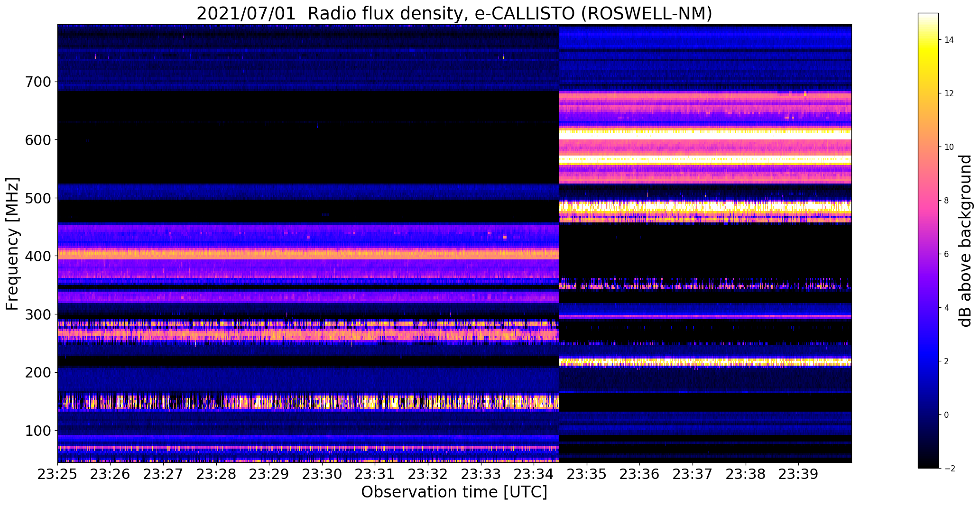Click the 400 MHz frequency tick label
980x506 pixels.
click(37, 256)
